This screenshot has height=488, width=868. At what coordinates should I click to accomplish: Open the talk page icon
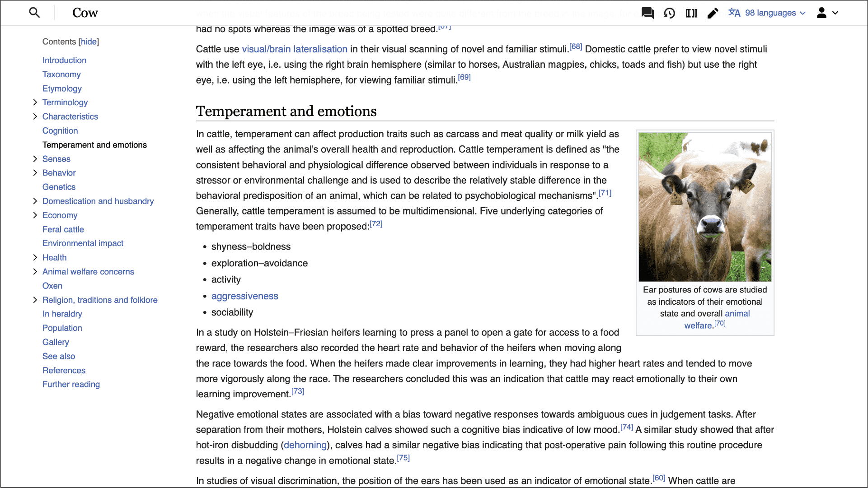pyautogui.click(x=647, y=13)
